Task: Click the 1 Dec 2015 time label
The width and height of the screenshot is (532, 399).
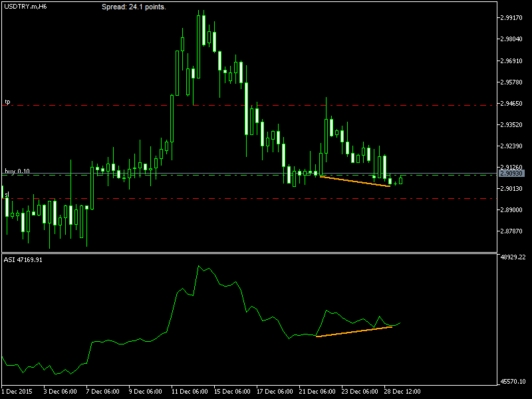Action: coord(17,391)
